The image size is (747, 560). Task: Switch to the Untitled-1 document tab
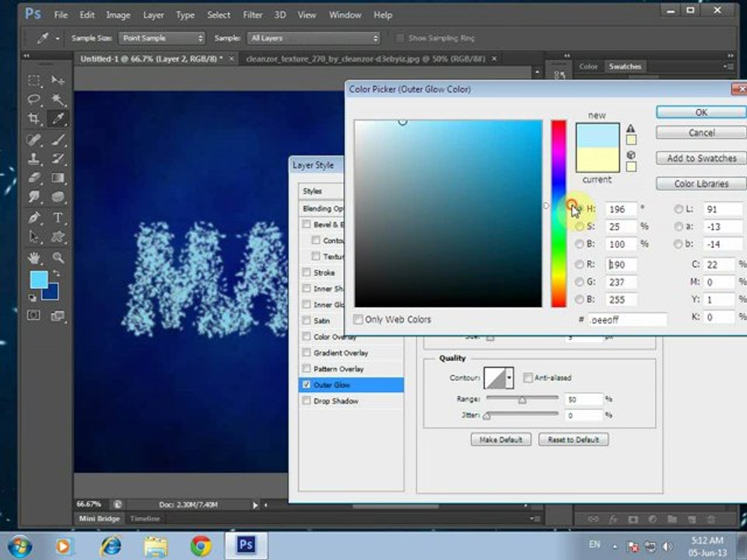point(150,59)
